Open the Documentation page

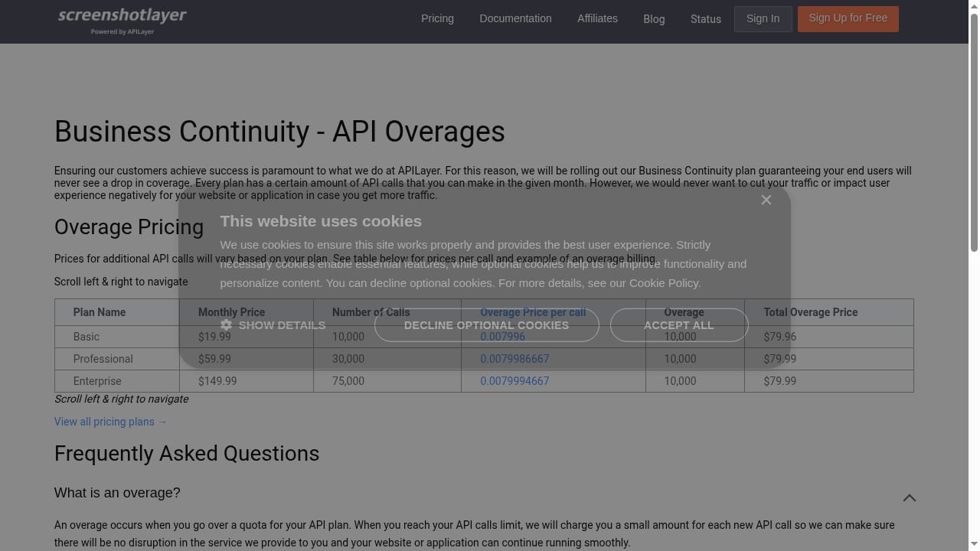pos(515,18)
